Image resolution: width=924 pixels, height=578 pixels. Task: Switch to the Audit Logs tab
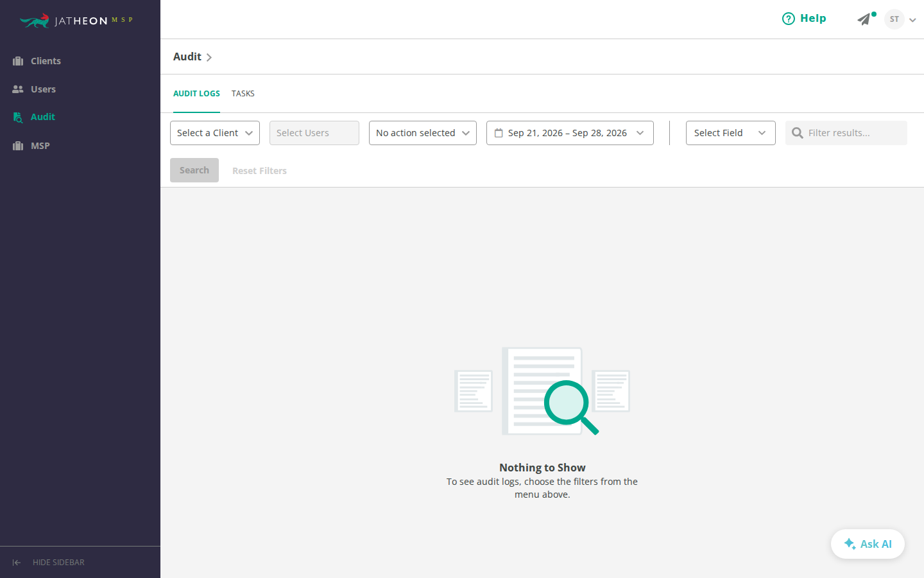coord(196,94)
